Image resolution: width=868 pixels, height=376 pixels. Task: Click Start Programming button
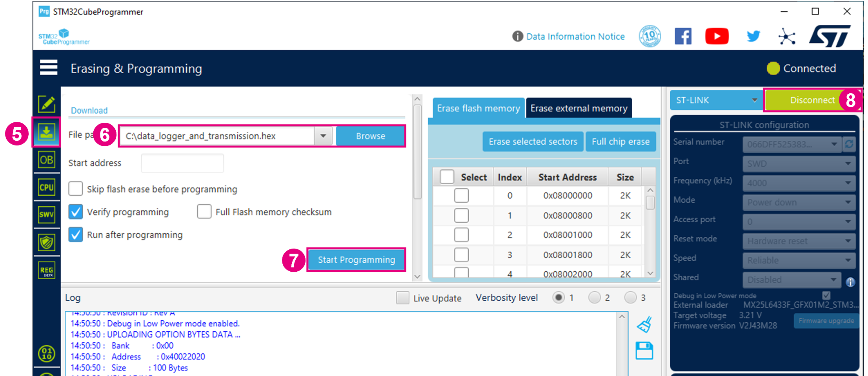[356, 260]
